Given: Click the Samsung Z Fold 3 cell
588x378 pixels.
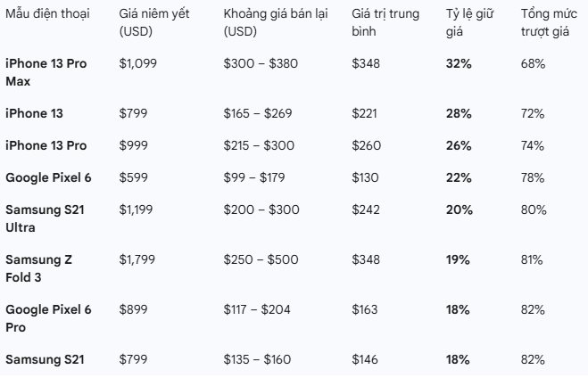Looking at the screenshot, I should (x=40, y=267).
